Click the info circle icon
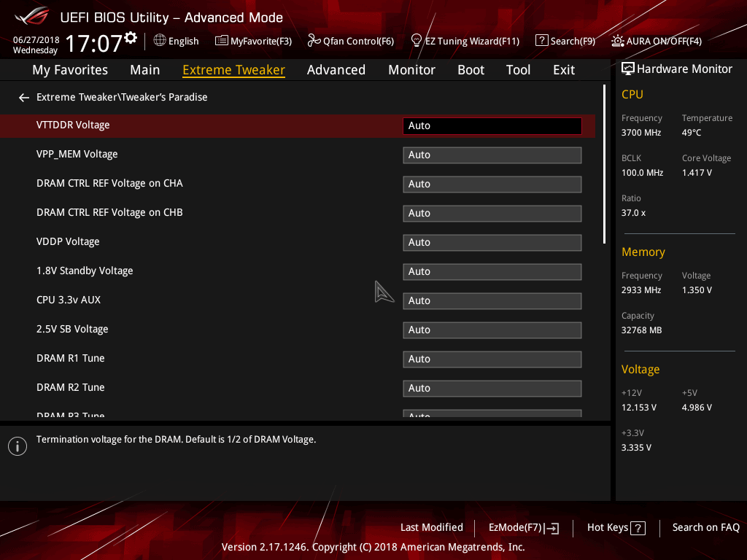The width and height of the screenshot is (747, 560). (18, 446)
